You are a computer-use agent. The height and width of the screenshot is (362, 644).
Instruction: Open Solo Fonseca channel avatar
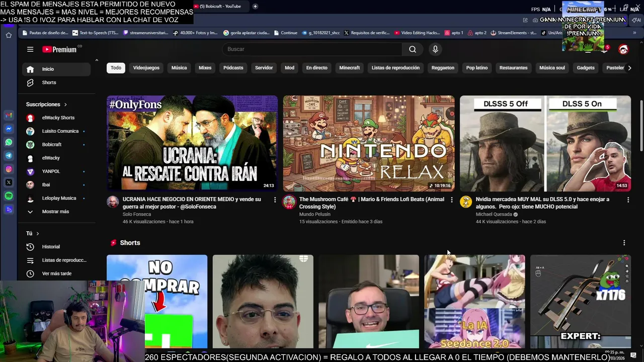(113, 202)
